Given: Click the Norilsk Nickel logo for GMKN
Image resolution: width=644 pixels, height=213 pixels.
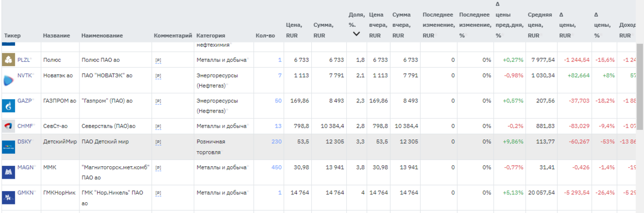Looking at the screenshot, I should click(x=9, y=198).
